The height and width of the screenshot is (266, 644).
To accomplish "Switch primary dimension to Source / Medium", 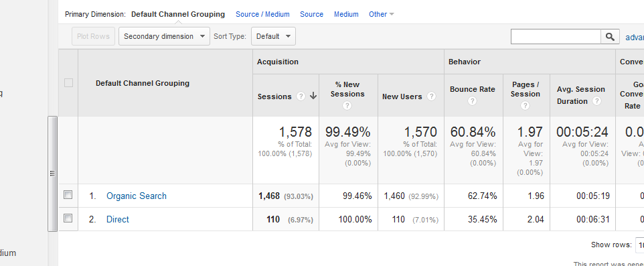I will [x=262, y=14].
